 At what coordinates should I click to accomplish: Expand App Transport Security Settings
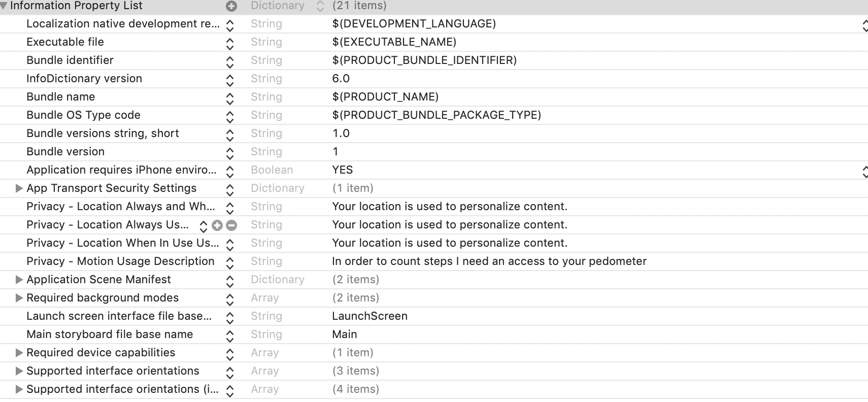coord(19,188)
